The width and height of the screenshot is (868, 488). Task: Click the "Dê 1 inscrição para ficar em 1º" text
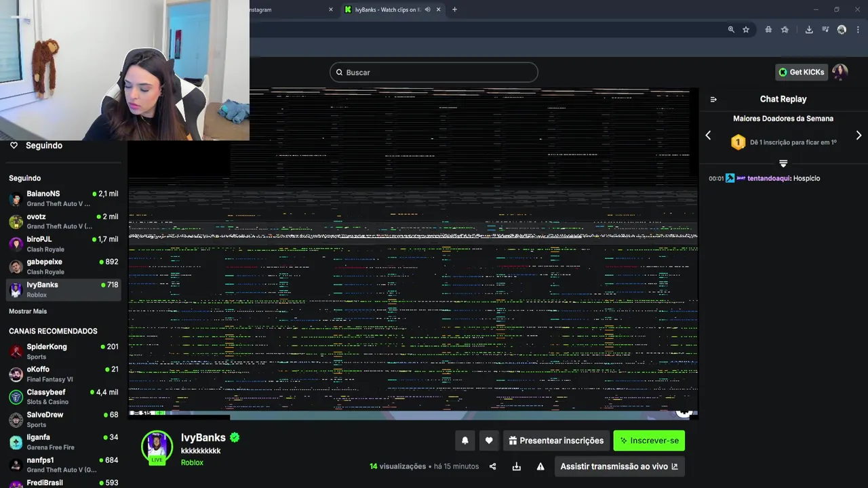coord(793,142)
